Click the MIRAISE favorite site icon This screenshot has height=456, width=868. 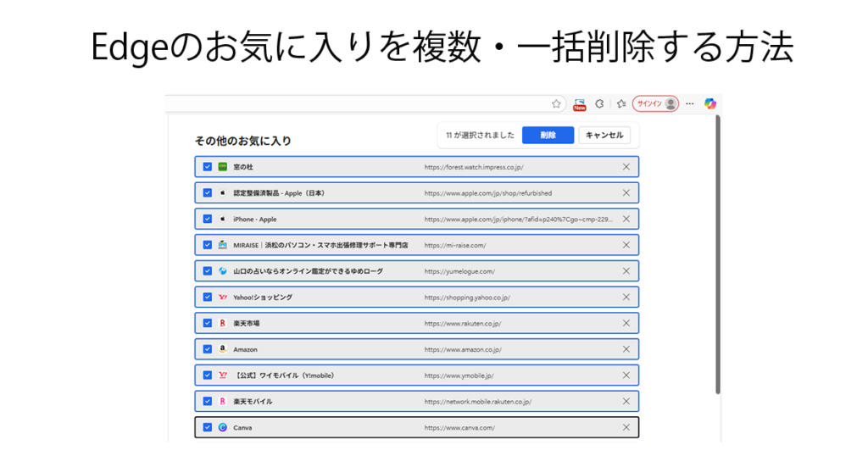coord(223,245)
